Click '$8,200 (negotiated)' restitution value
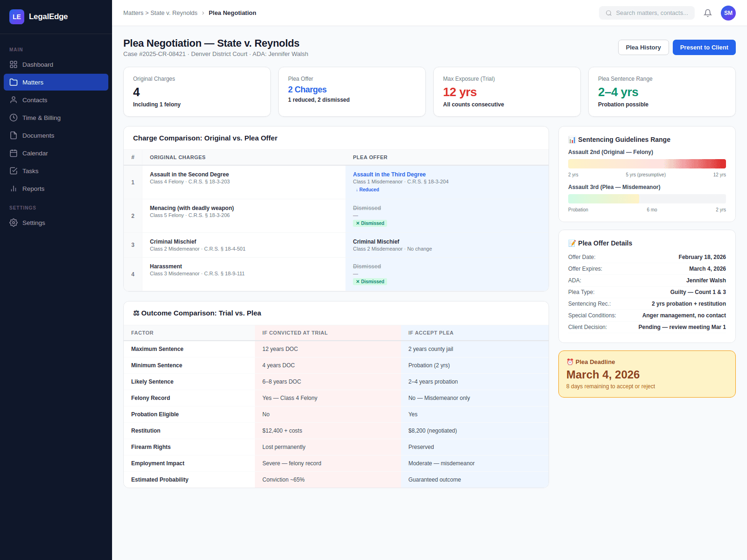Screen dimensions: 747x560 click(x=432, y=431)
